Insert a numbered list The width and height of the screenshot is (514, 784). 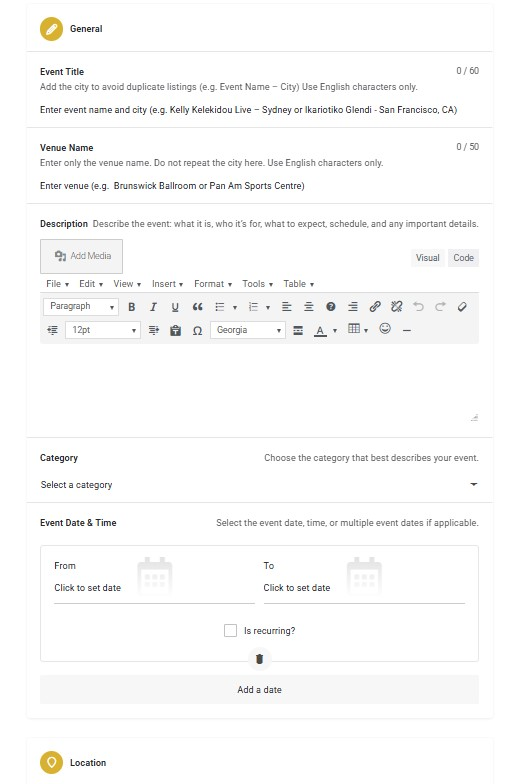pyautogui.click(x=254, y=306)
